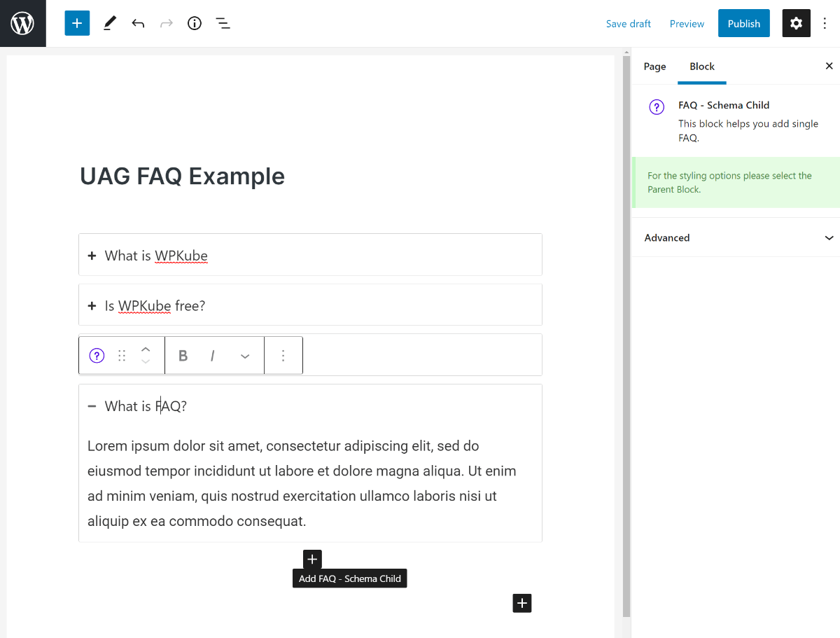The image size is (840, 638).
Task: Open the block options three-dot menu
Action: point(283,355)
